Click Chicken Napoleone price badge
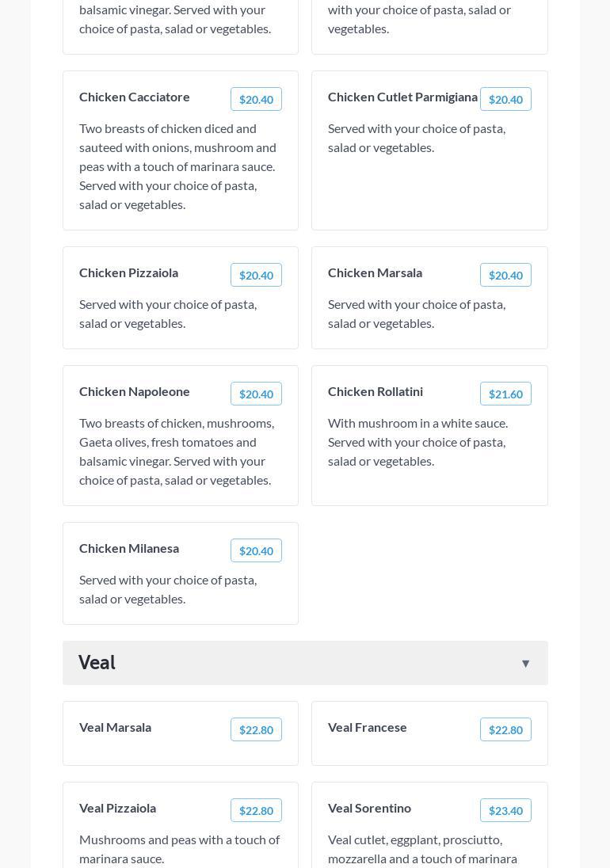Viewport: 610px width, 868px height. click(x=256, y=394)
